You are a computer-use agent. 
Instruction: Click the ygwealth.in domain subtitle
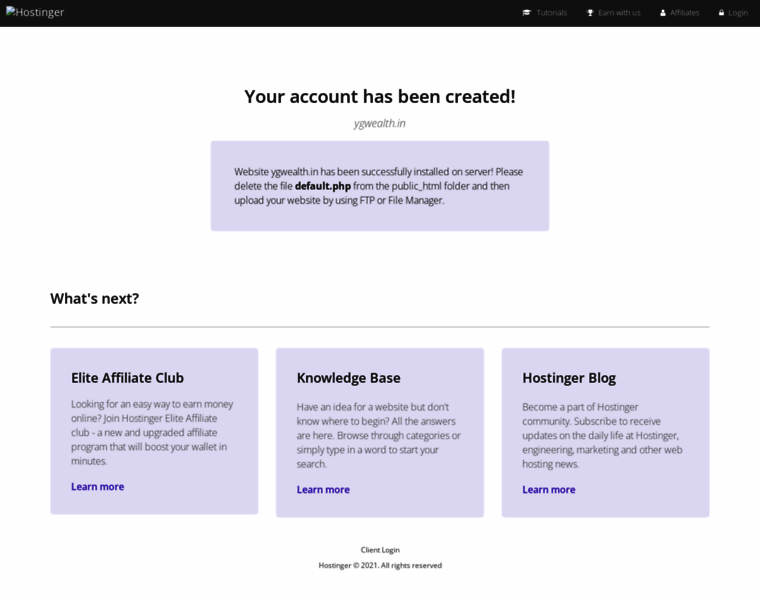coord(380,123)
